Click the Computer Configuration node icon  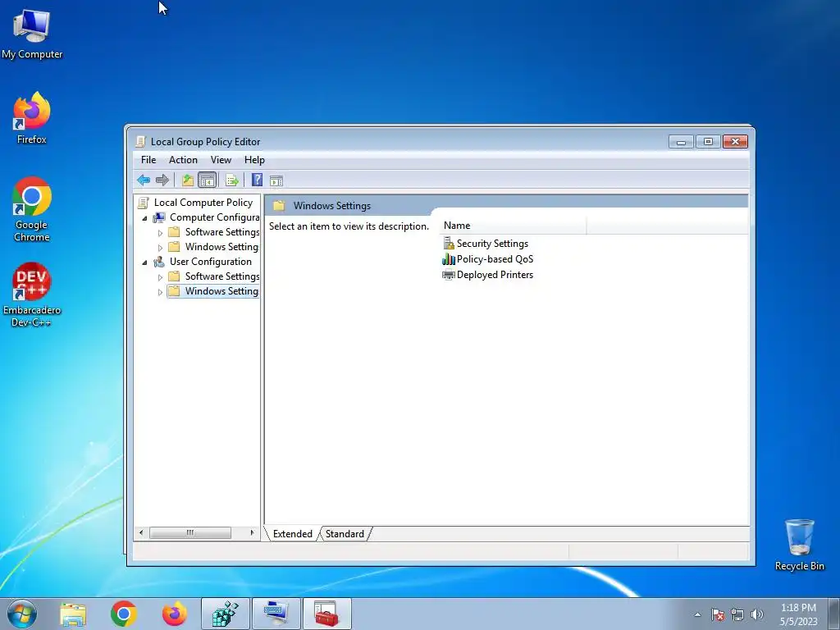[159, 217]
